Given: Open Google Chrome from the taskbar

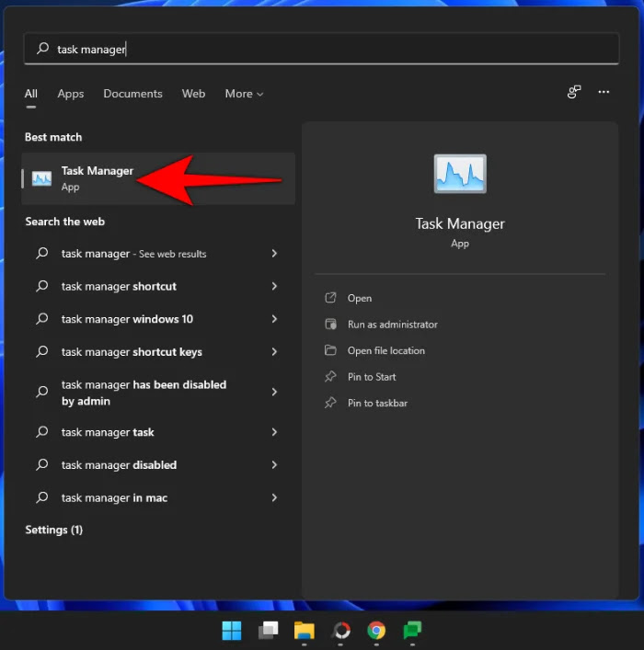Looking at the screenshot, I should pos(376,631).
